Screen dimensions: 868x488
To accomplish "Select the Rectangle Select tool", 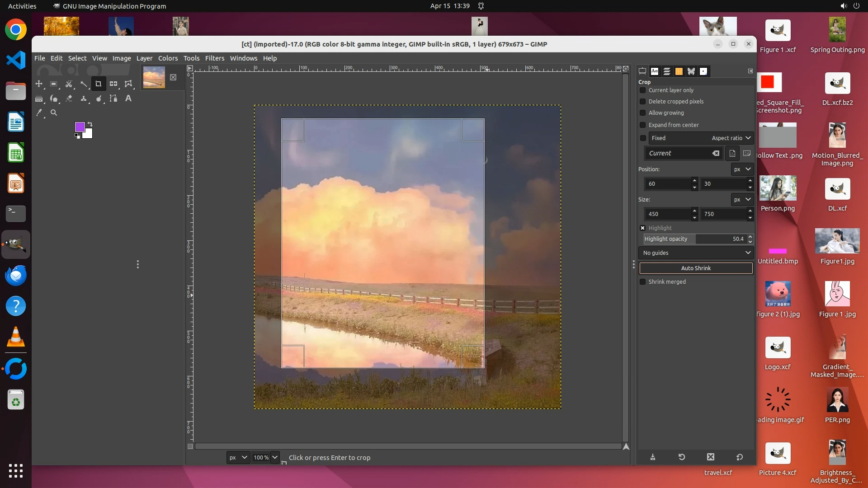I will [54, 84].
